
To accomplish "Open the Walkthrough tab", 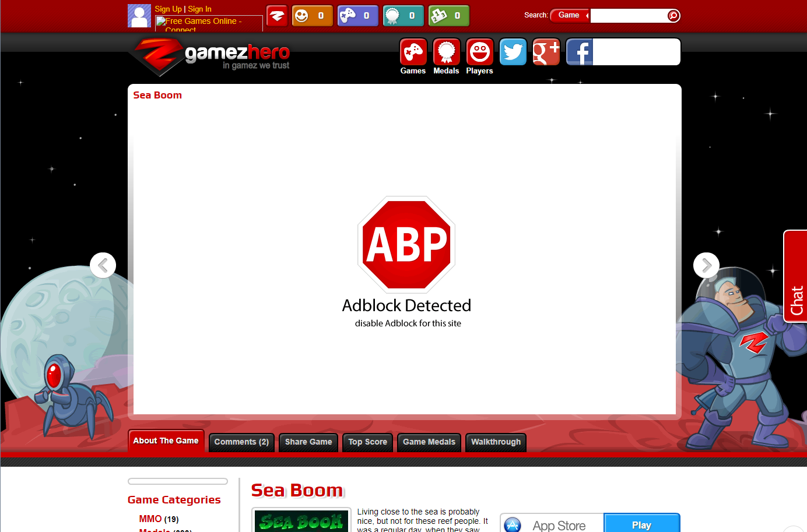I will 496,442.
